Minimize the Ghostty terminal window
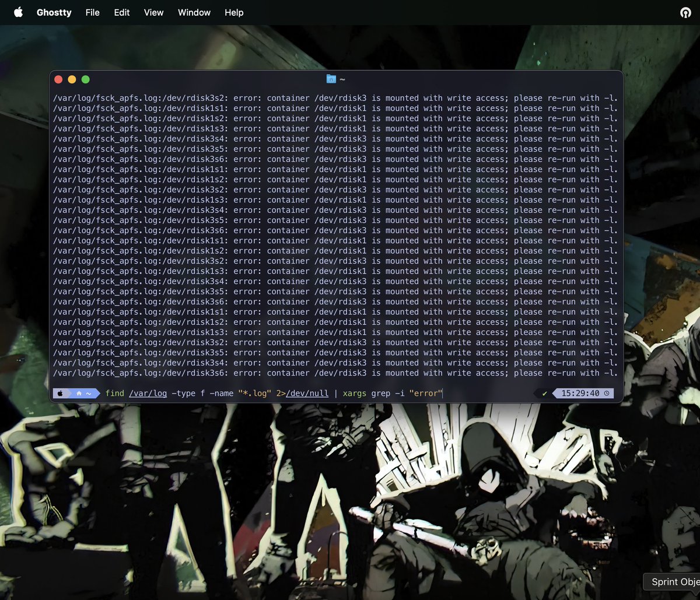Image resolution: width=700 pixels, height=600 pixels. [72, 79]
